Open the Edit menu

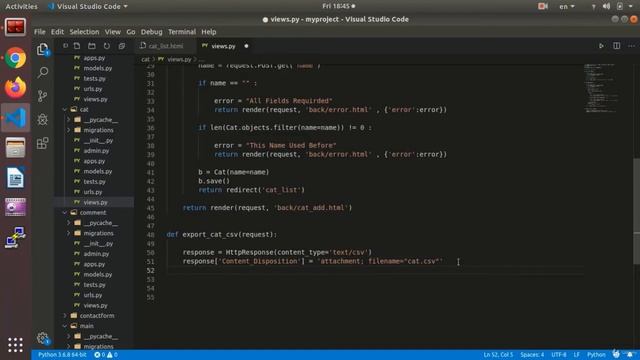point(57,32)
